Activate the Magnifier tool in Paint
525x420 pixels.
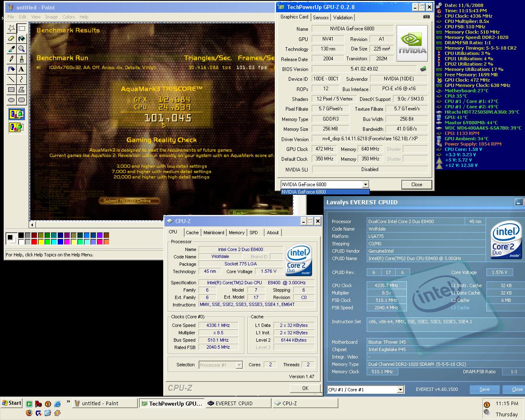22,49
